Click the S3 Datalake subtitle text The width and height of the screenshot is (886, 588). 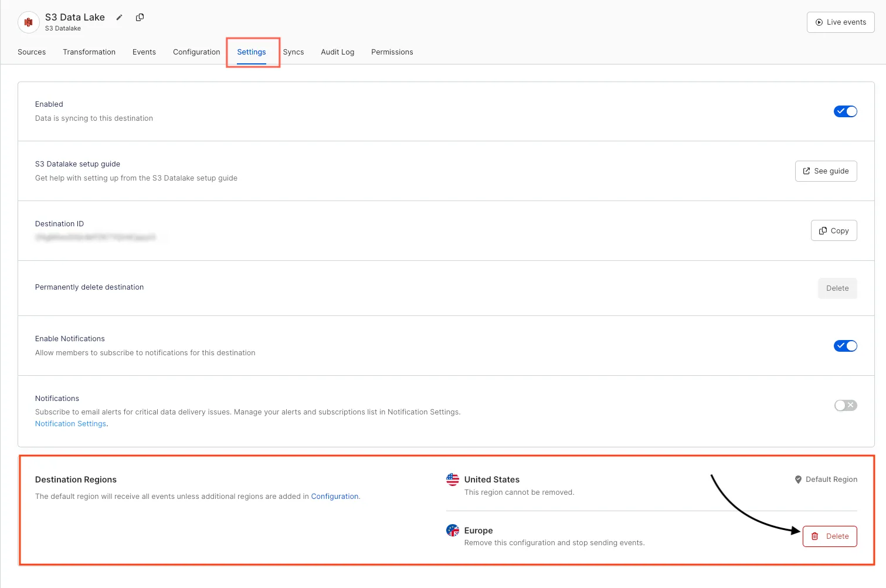pyautogui.click(x=63, y=29)
